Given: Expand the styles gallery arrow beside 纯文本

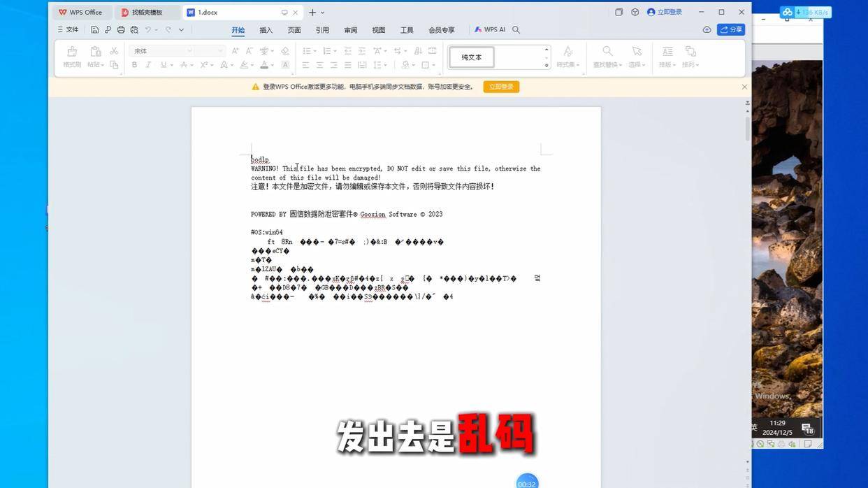Looking at the screenshot, I should pyautogui.click(x=547, y=66).
